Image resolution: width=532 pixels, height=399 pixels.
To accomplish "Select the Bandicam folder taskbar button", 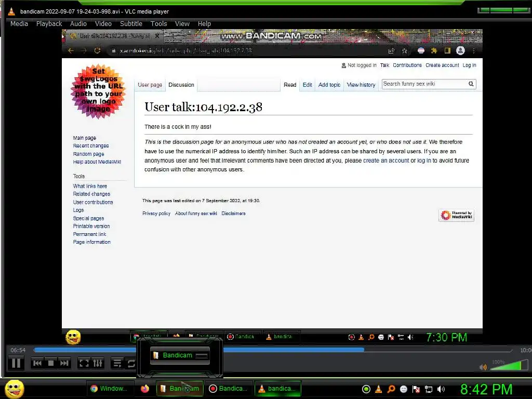I will pos(180,389).
